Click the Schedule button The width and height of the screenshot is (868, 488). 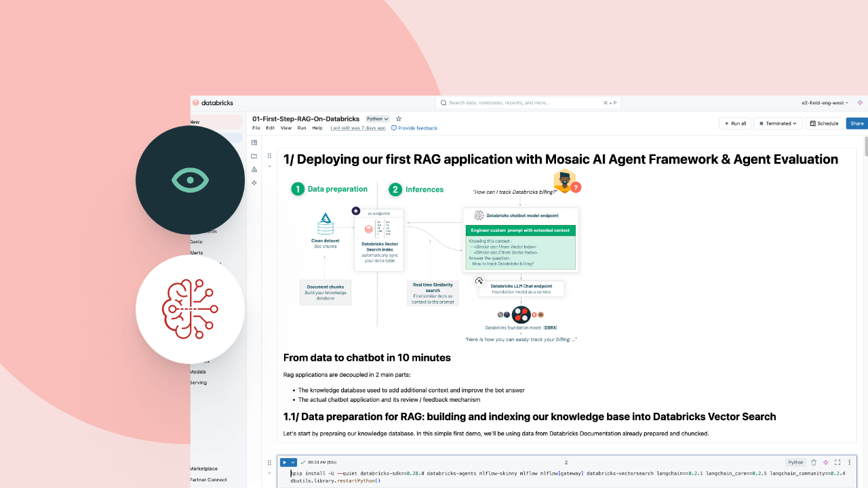coord(824,123)
